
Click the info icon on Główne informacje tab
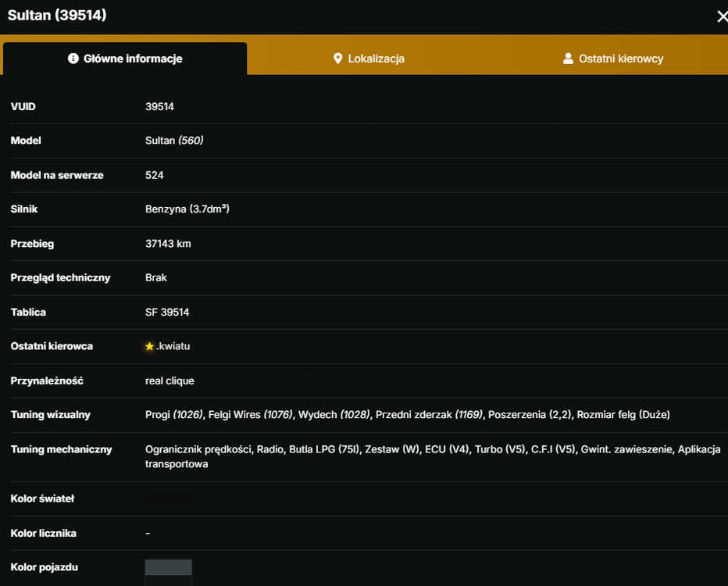pos(73,59)
